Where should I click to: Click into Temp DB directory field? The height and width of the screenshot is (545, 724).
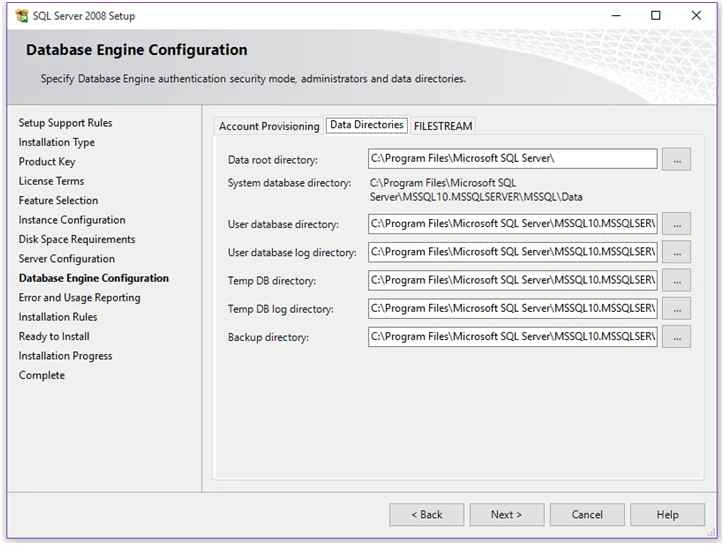pyautogui.click(x=513, y=280)
